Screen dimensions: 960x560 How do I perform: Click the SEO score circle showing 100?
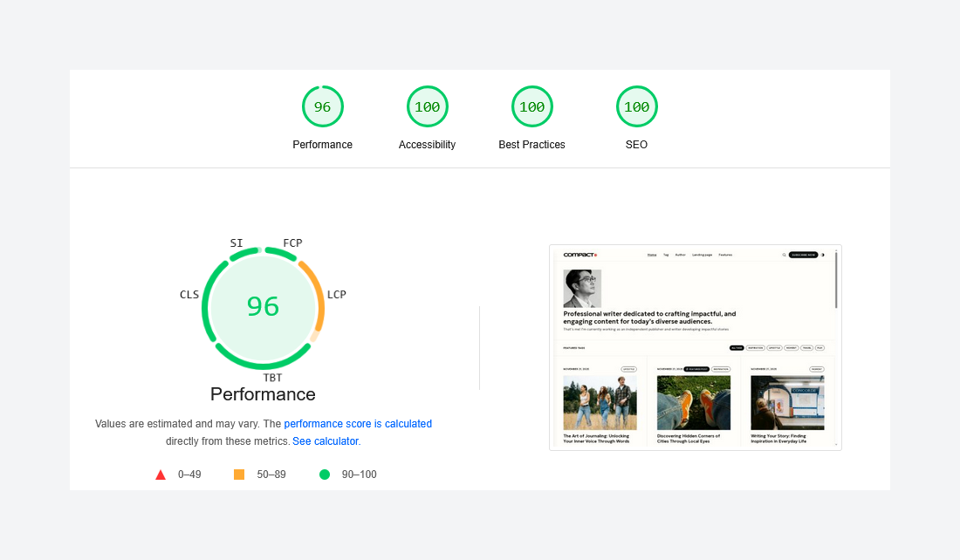click(636, 106)
